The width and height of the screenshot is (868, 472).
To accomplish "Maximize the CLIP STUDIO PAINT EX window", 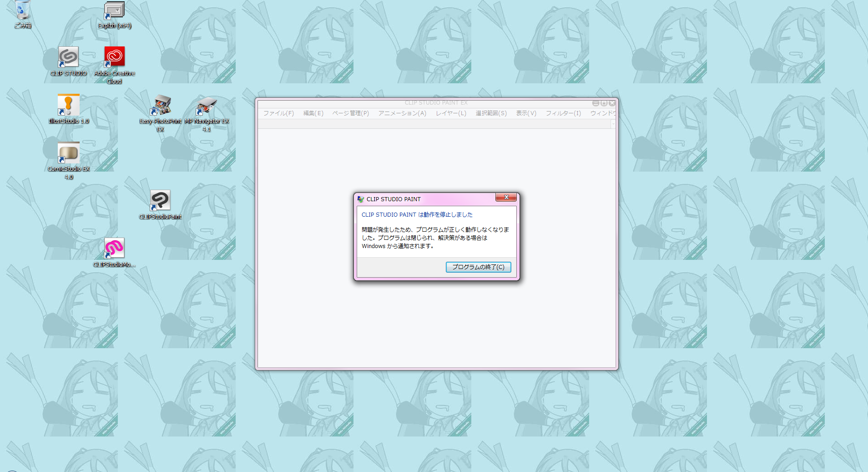I will 604,103.
